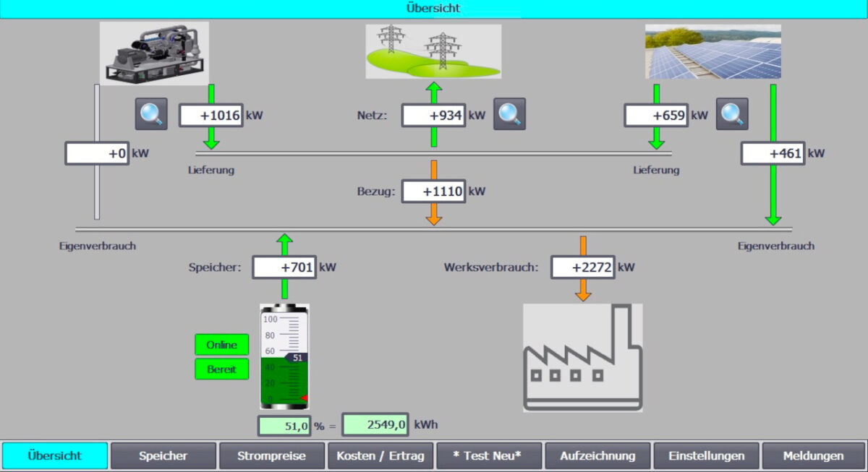The image size is (868, 472).
Task: Click the battery storage level gauge
Action: pos(284,357)
